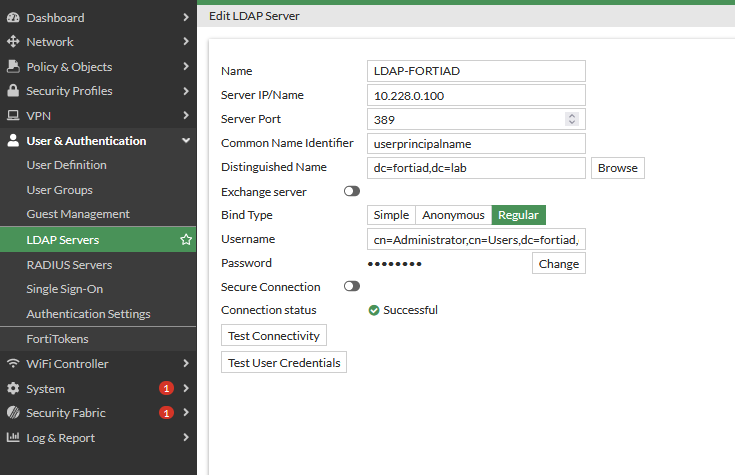Viewport: 735px width, 475px height.
Task: Click the Network crossed-arrows icon
Action: tap(13, 42)
